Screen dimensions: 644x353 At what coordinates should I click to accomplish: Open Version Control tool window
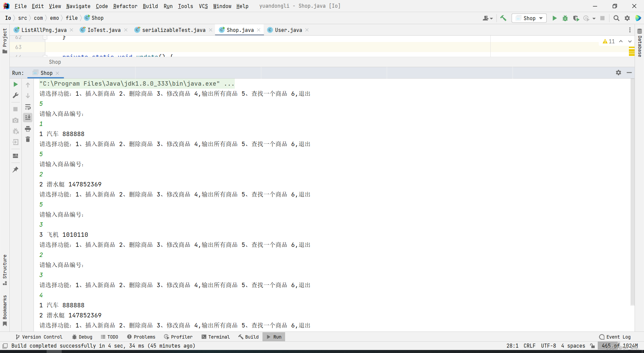point(39,337)
